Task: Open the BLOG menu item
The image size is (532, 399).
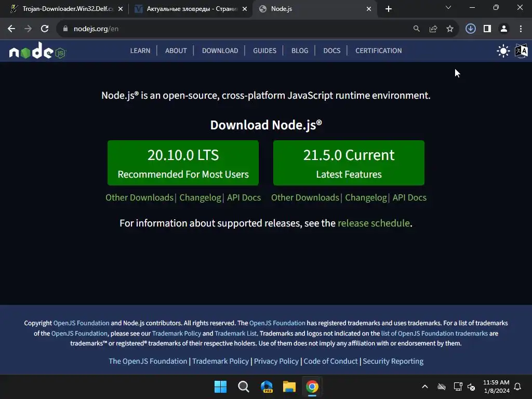Action: pos(300,50)
